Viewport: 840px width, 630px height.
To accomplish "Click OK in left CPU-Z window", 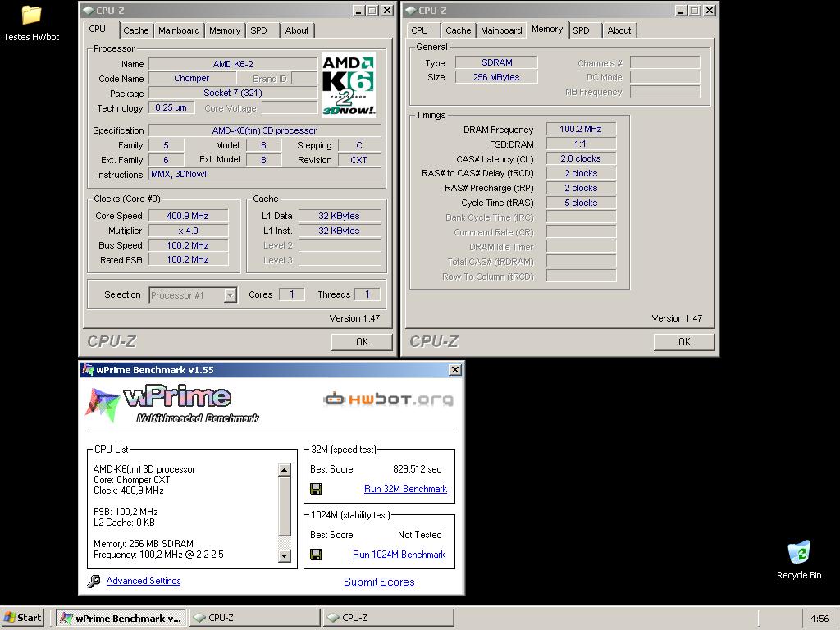I will click(x=362, y=342).
